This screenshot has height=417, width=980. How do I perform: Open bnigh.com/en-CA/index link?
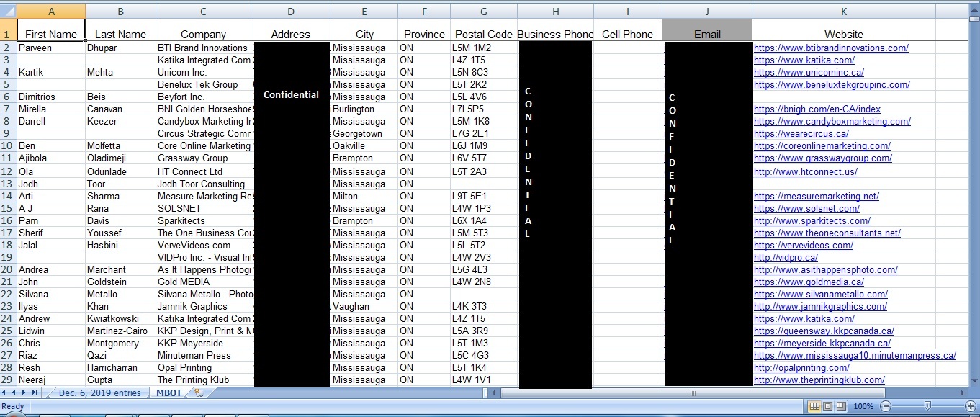coord(817,109)
